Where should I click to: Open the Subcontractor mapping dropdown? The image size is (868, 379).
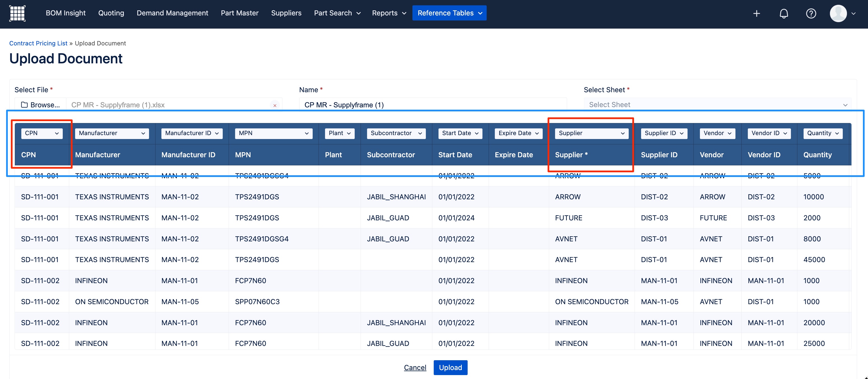(396, 133)
